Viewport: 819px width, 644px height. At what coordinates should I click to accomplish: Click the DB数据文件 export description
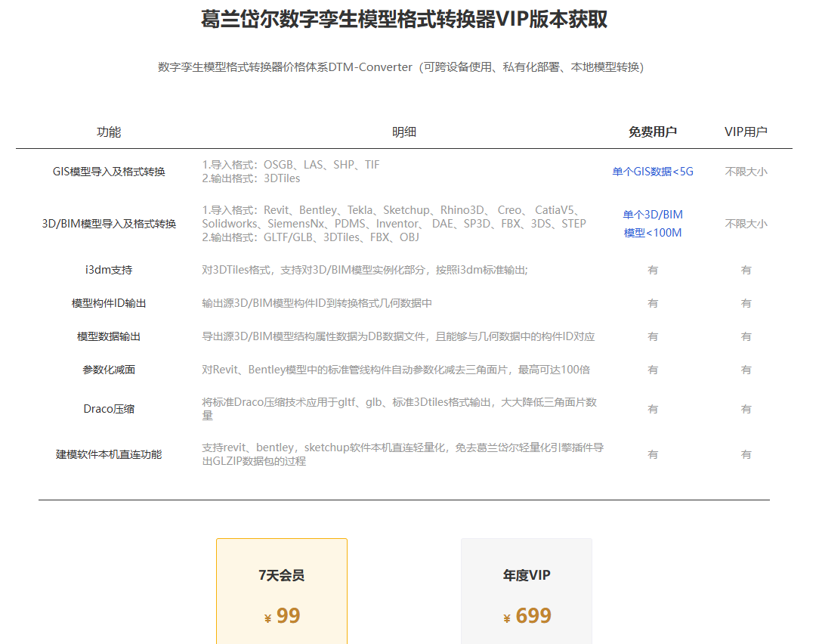tap(398, 336)
